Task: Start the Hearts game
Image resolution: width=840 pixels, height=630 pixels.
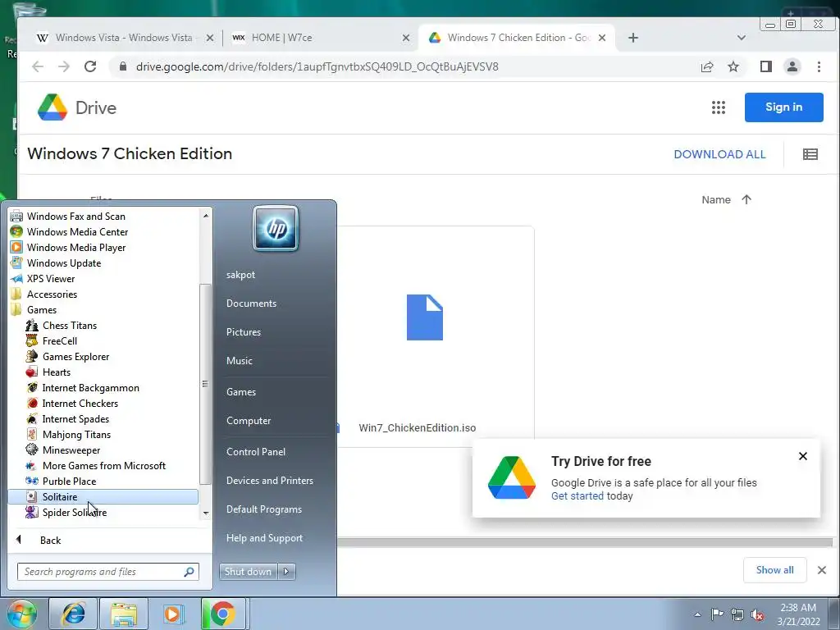Action: 57,372
